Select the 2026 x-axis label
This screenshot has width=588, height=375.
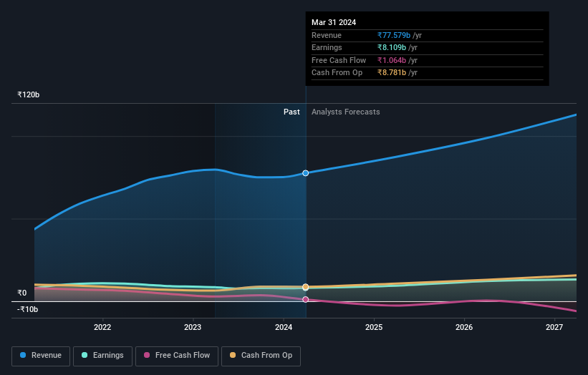(464, 327)
